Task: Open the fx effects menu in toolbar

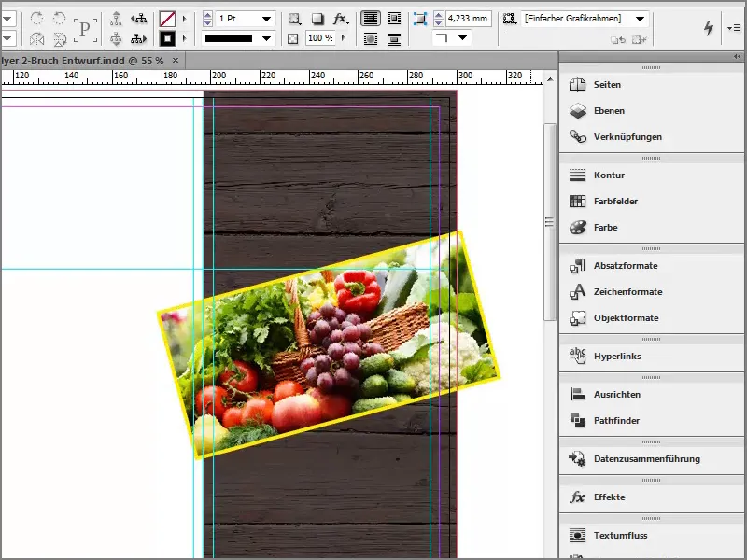Action: click(341, 19)
